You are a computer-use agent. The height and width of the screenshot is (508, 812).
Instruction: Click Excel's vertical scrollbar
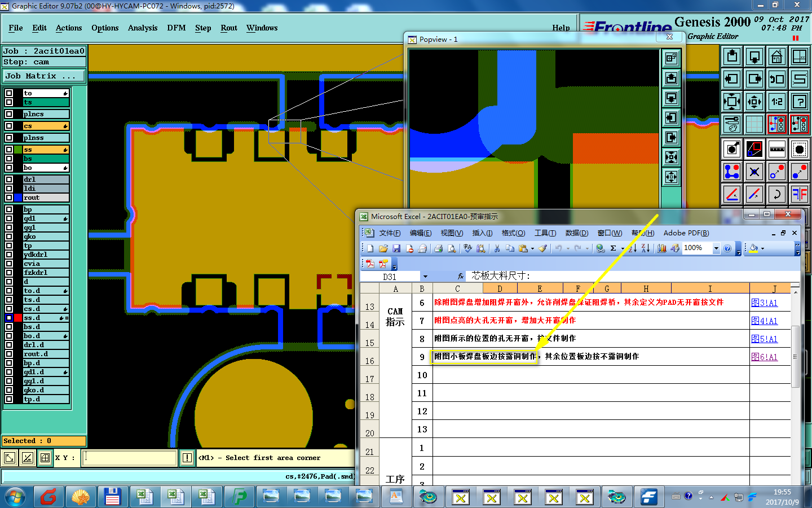pyautogui.click(x=795, y=356)
